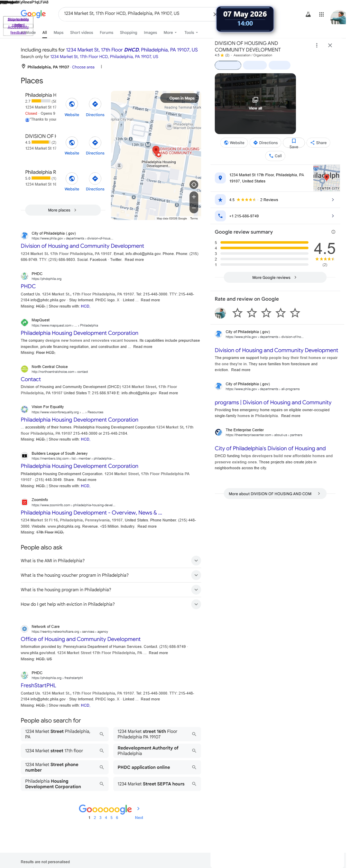Zoom in on the map
This screenshot has height=868, width=350.
pyautogui.click(x=194, y=197)
